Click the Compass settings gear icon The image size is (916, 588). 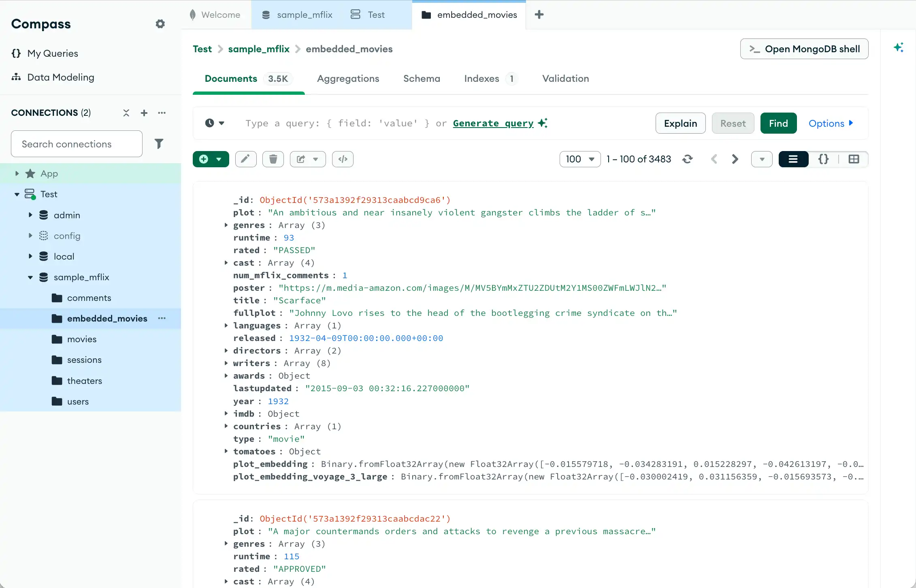(x=160, y=24)
